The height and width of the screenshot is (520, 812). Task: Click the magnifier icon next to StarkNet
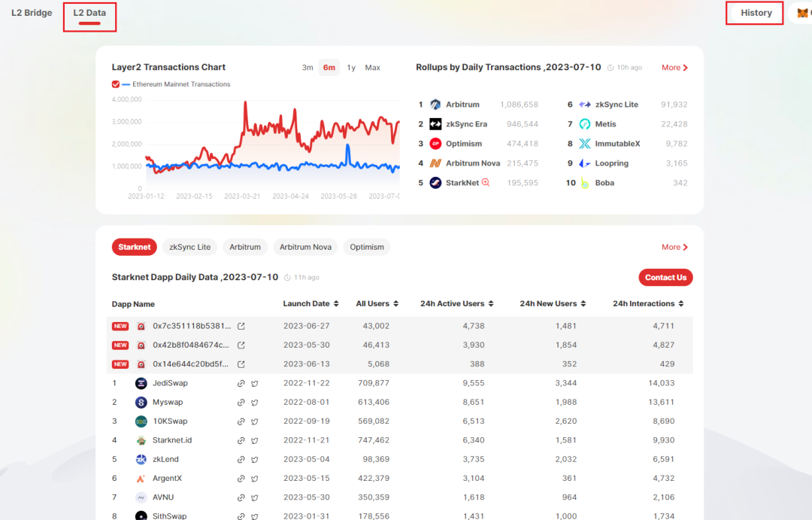(486, 182)
